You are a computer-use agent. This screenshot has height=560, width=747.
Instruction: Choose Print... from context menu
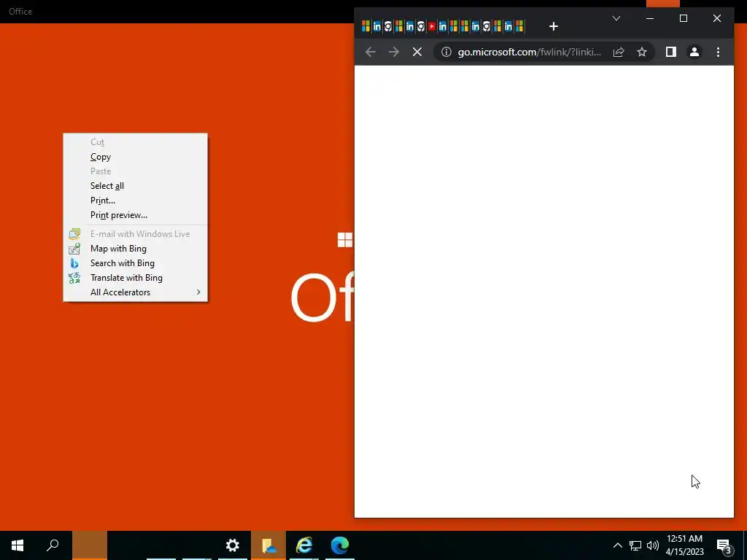tap(135, 201)
